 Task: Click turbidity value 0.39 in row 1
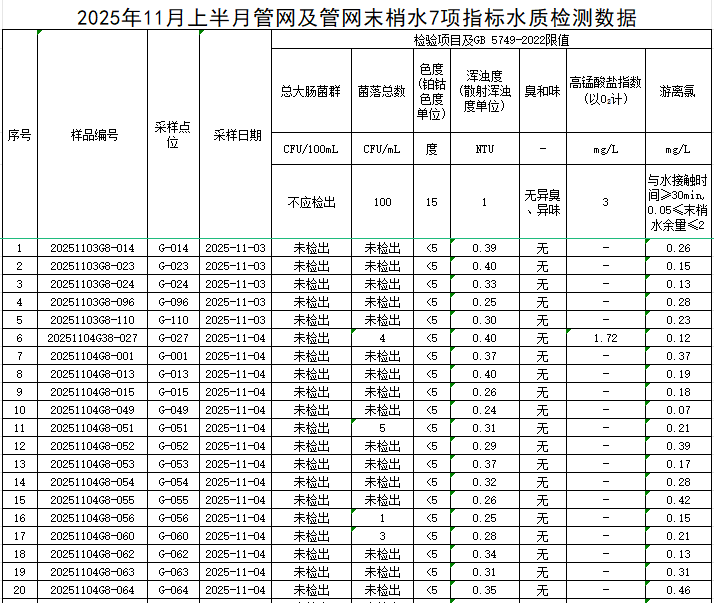pos(484,248)
